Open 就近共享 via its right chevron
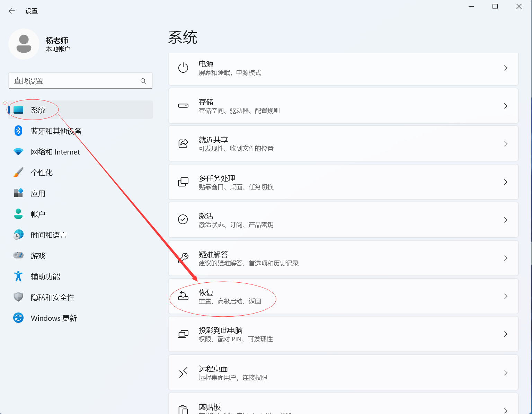532x414 pixels. 506,143
